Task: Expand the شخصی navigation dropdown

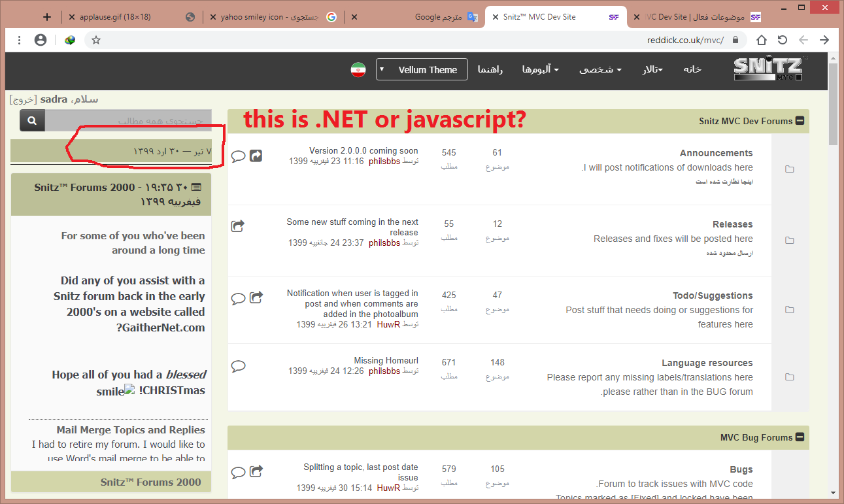Action: pyautogui.click(x=599, y=70)
